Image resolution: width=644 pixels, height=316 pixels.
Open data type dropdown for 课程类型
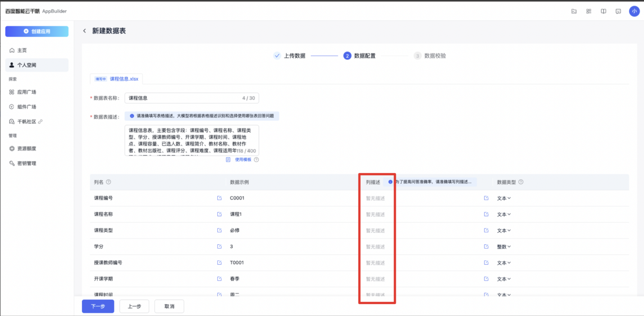pos(504,231)
